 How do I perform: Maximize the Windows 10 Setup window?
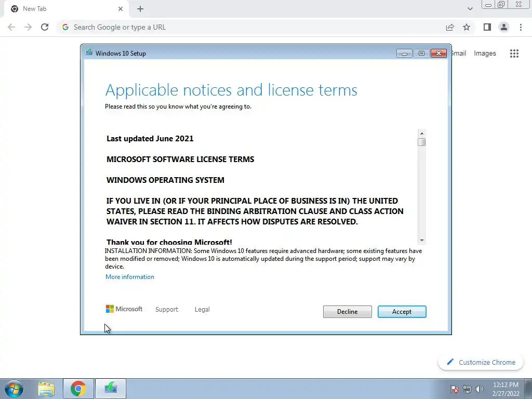(421, 54)
